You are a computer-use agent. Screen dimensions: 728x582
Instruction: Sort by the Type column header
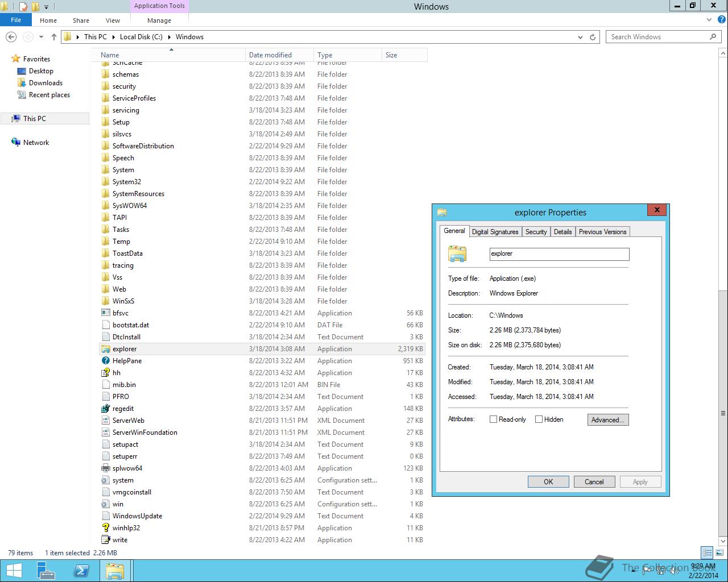tap(348, 55)
